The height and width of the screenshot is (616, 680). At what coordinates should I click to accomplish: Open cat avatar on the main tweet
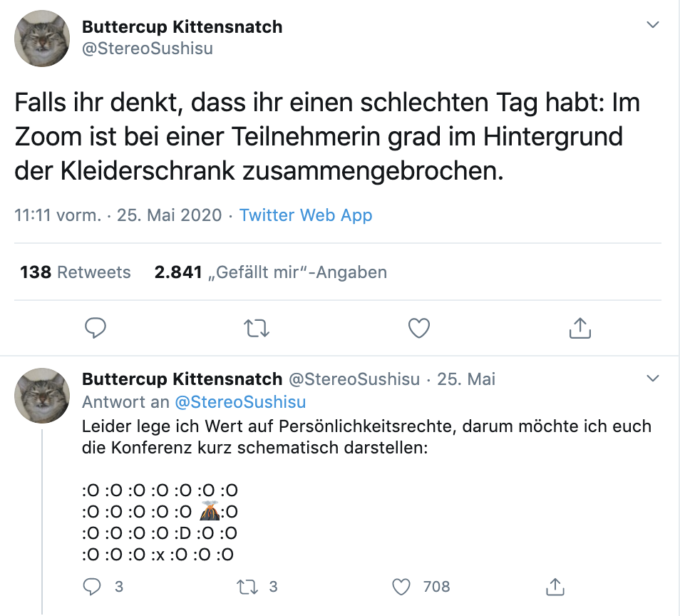pyautogui.click(x=42, y=38)
